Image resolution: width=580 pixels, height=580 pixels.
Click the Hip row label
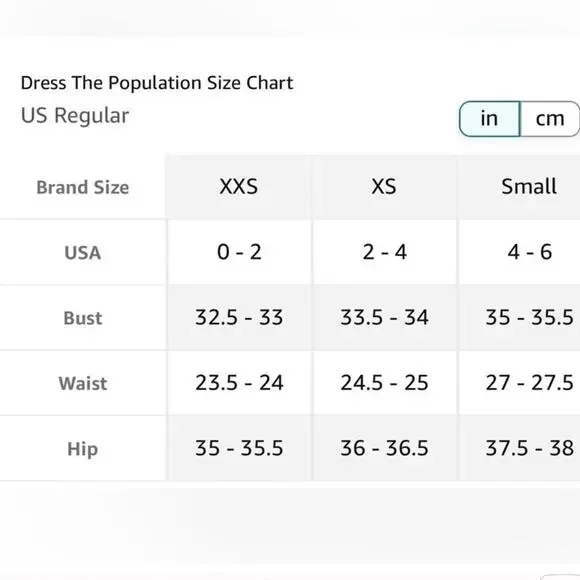tap(82, 449)
